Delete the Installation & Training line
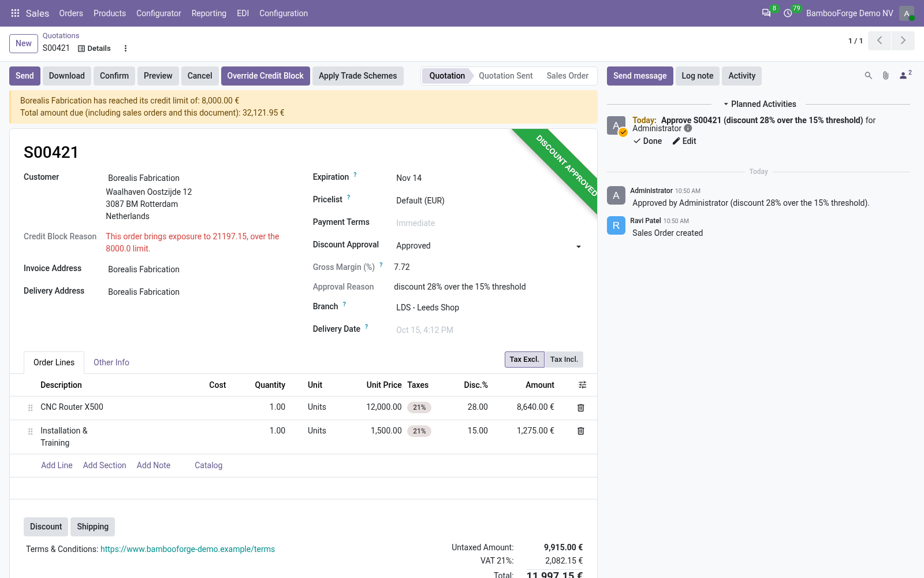This screenshot has width=924, height=578. pyautogui.click(x=581, y=431)
